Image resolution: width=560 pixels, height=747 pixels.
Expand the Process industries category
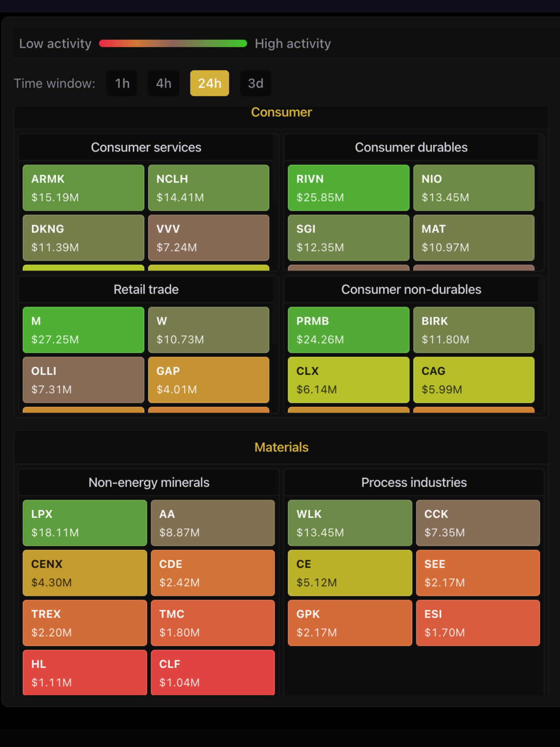click(414, 482)
